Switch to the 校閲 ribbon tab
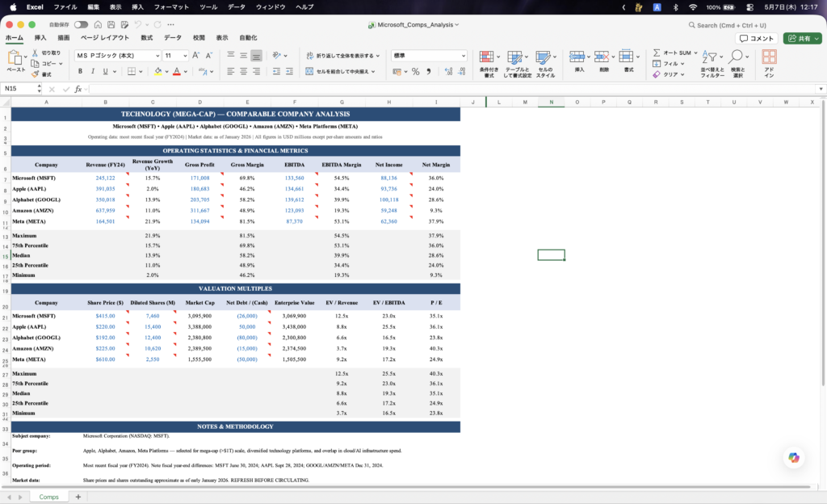This screenshot has height=504, width=827. pyautogui.click(x=199, y=38)
